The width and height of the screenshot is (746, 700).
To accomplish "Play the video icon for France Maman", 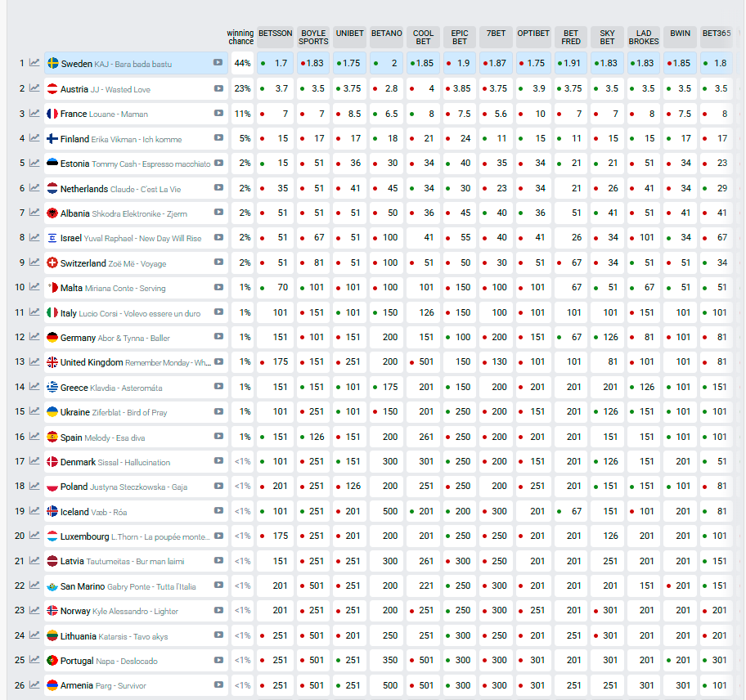I will (x=218, y=113).
